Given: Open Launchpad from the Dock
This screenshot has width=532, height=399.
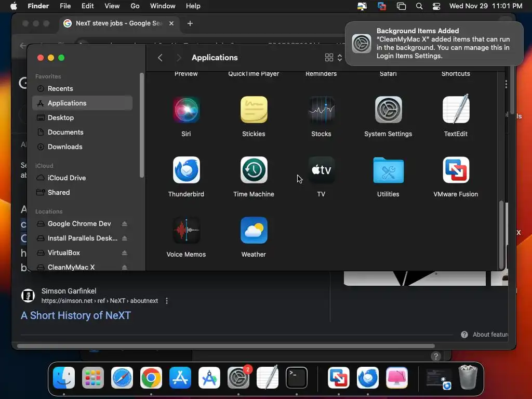Looking at the screenshot, I should click(92, 378).
